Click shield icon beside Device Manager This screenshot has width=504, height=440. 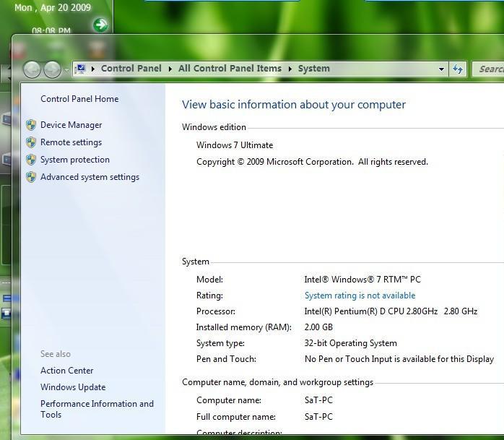click(x=31, y=125)
